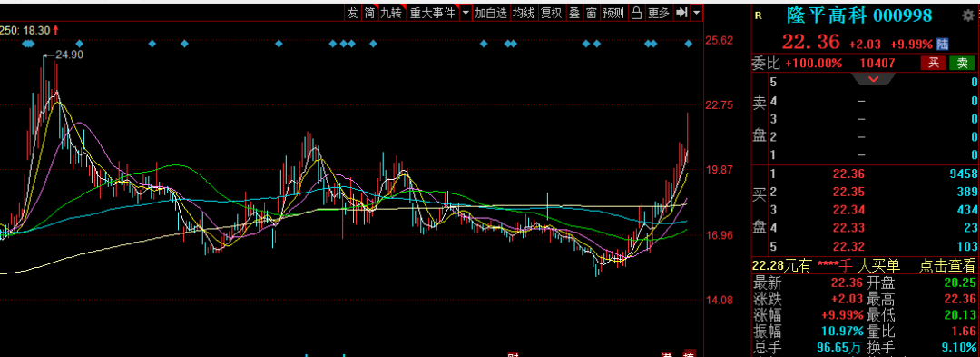Open the 更多 menu in the toolbar

click(658, 13)
